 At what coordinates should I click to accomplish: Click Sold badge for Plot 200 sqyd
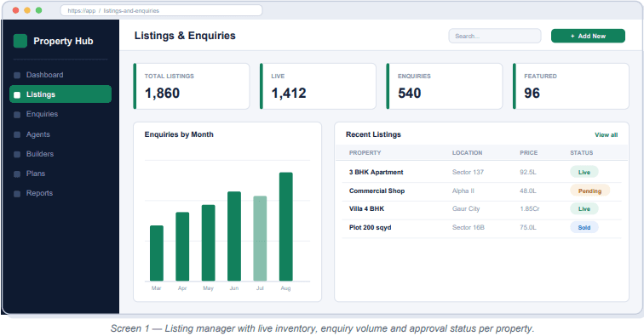coord(584,228)
